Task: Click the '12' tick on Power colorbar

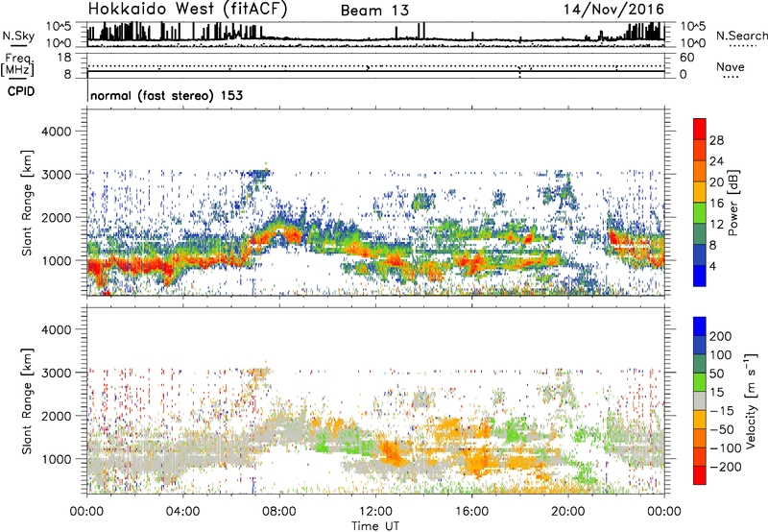Action: point(716,225)
